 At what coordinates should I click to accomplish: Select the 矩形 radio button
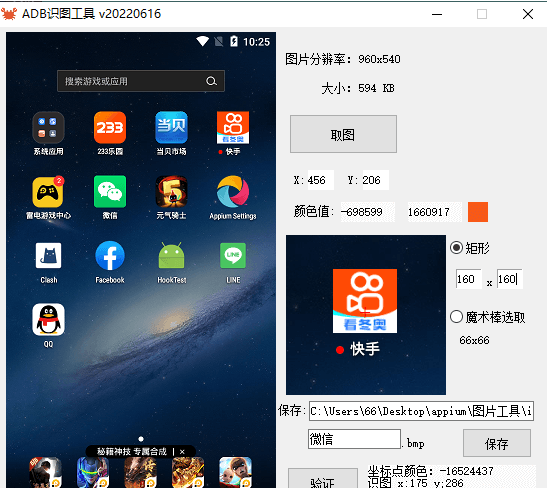click(456, 248)
